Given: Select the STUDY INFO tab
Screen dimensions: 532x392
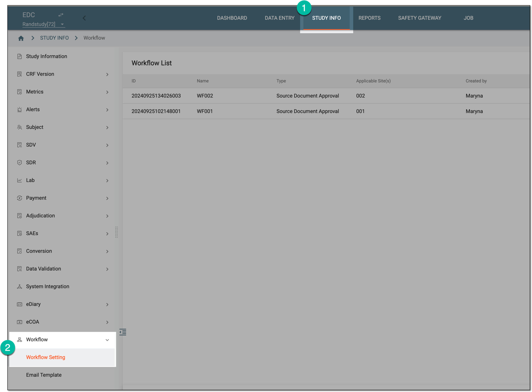Looking at the screenshot, I should 326,18.
